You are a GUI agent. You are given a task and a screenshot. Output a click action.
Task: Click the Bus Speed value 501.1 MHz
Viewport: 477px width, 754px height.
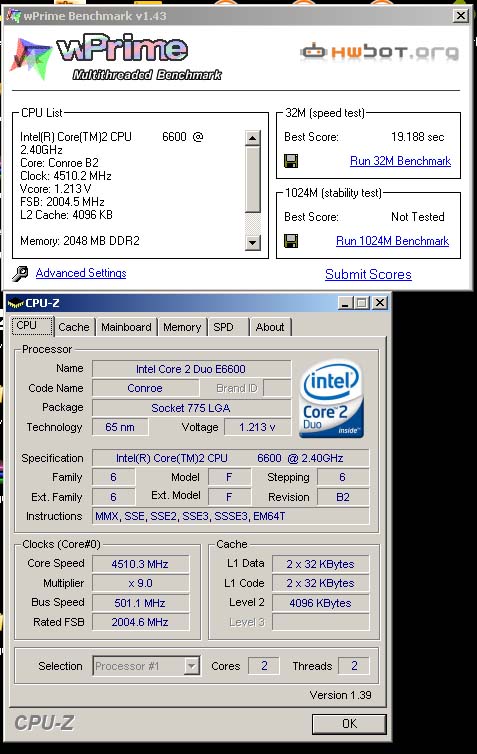point(140,603)
